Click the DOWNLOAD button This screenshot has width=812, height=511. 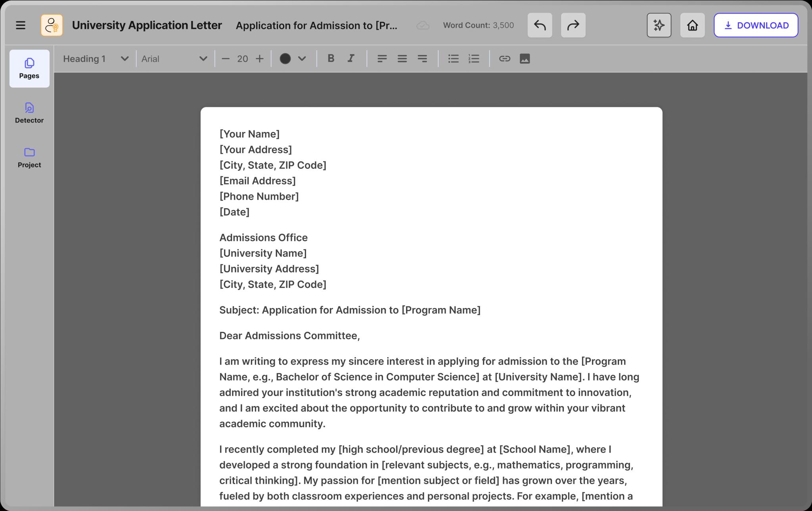[756, 25]
